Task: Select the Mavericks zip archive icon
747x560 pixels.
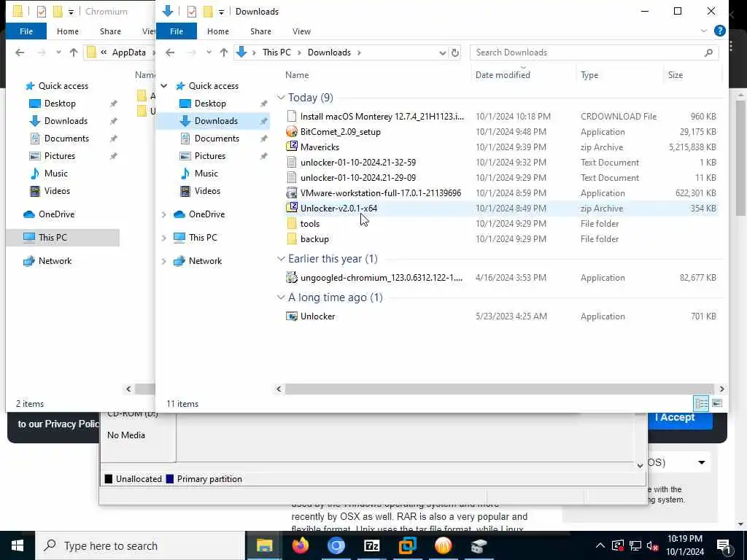Action: point(292,147)
